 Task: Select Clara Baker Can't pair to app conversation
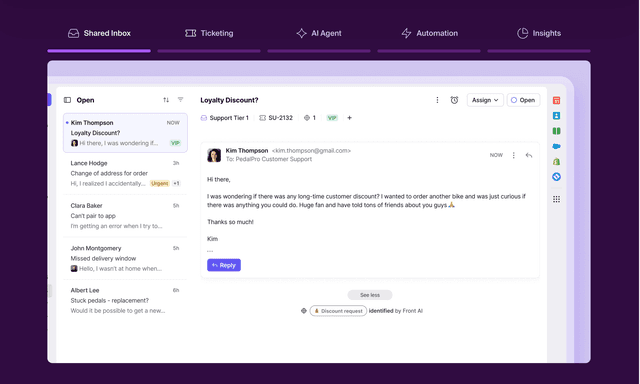point(125,216)
